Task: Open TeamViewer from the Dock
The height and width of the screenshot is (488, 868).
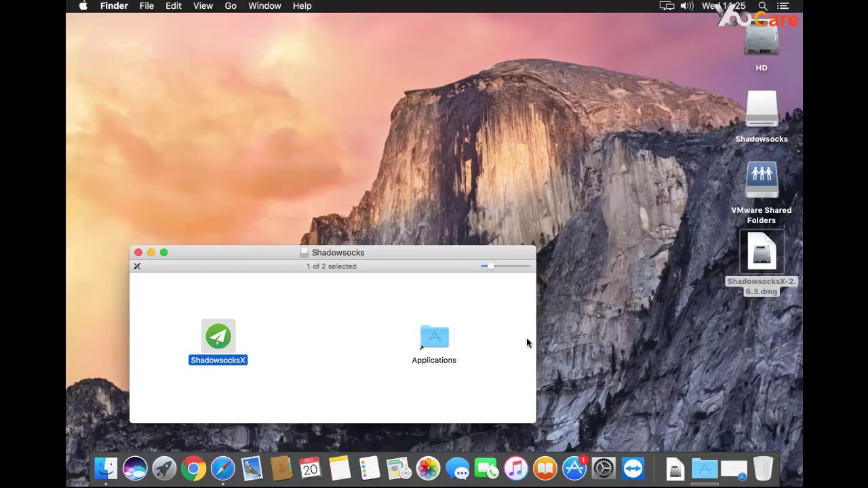Action: 633,468
